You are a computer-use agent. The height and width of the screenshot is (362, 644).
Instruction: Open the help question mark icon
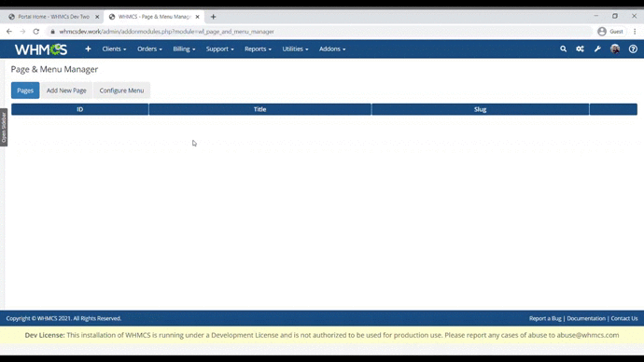point(633,49)
